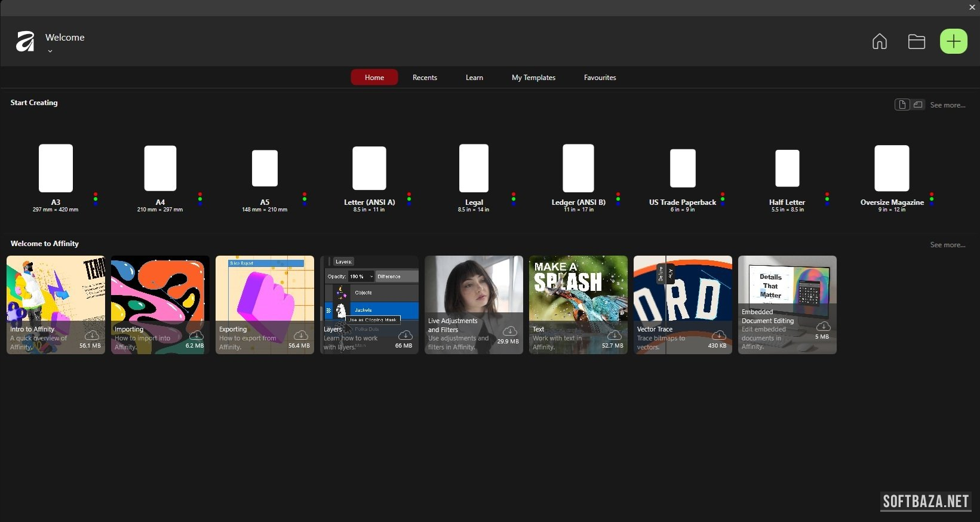Open the folder icon to browse files

(916, 41)
